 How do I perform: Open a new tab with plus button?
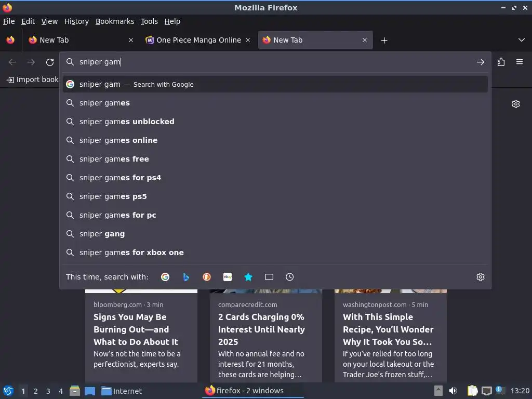(384, 41)
